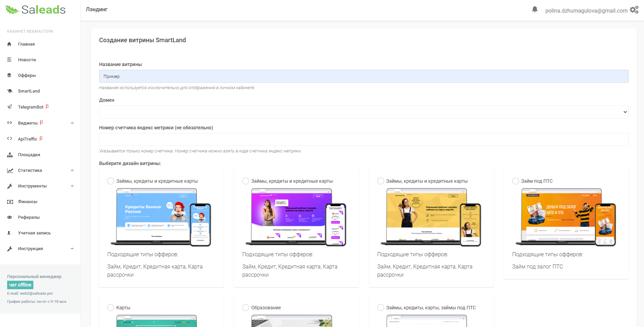Open Рефералы in the sidebar
The width and height of the screenshot is (644, 327).
pyautogui.click(x=29, y=217)
